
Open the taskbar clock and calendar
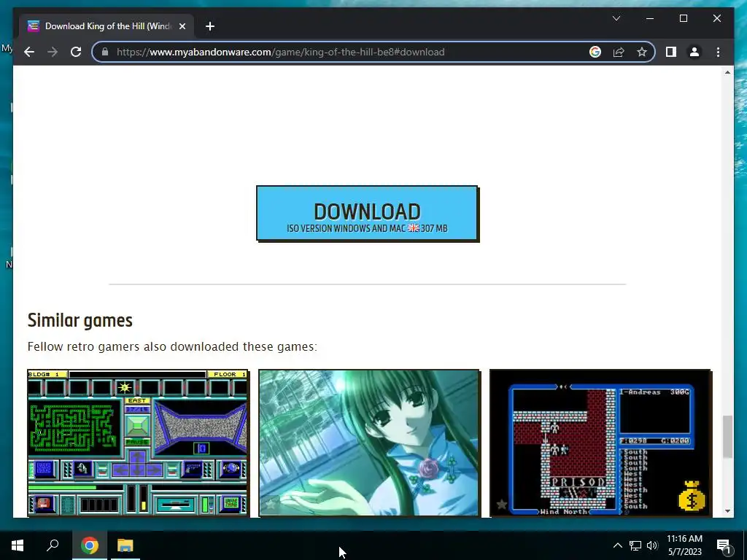pos(684,545)
